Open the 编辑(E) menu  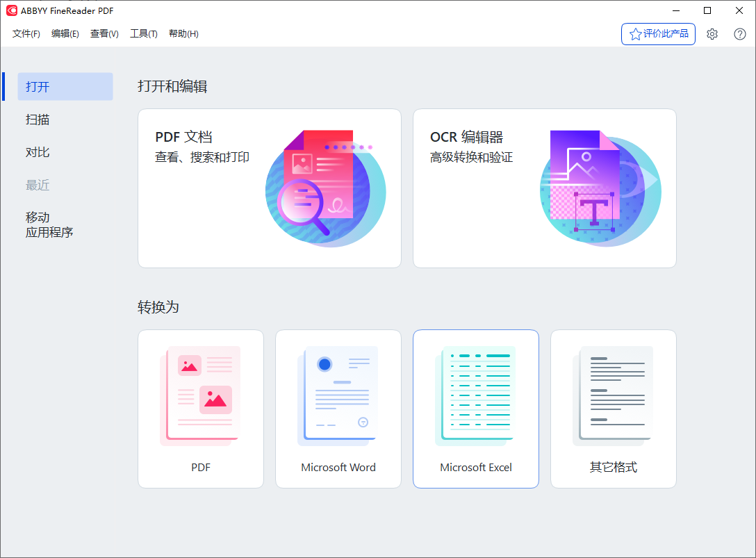coord(65,34)
